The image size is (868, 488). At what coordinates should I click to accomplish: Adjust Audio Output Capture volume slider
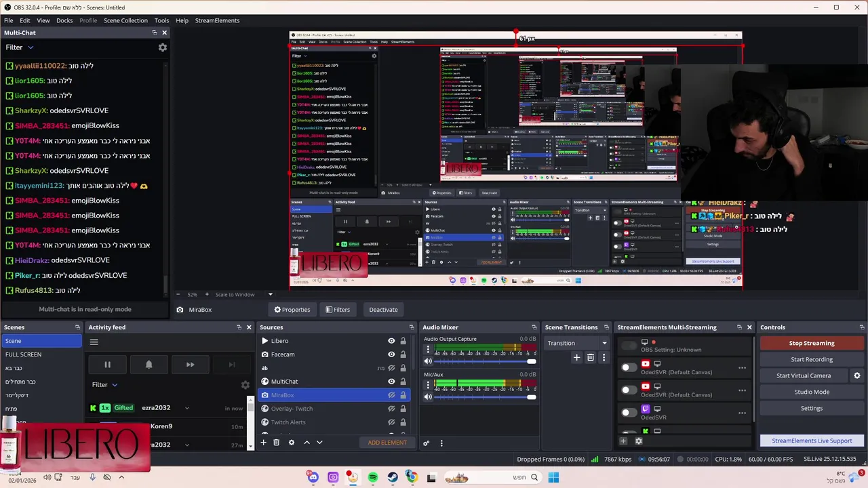(x=485, y=361)
